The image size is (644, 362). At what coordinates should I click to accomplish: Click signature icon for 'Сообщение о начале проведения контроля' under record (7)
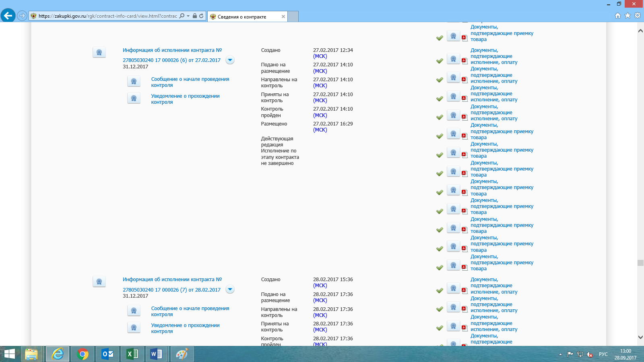[134, 311]
